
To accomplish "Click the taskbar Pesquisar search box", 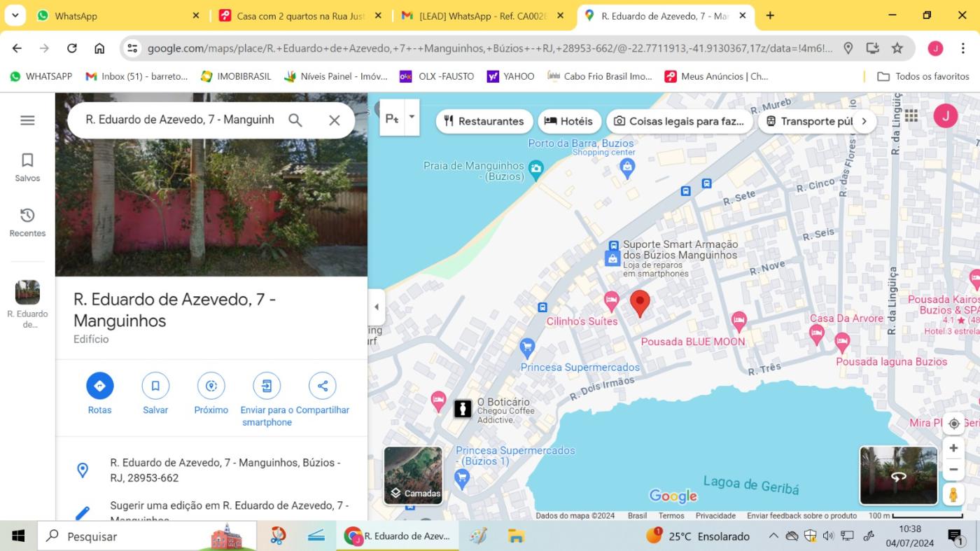I will tap(146, 536).
